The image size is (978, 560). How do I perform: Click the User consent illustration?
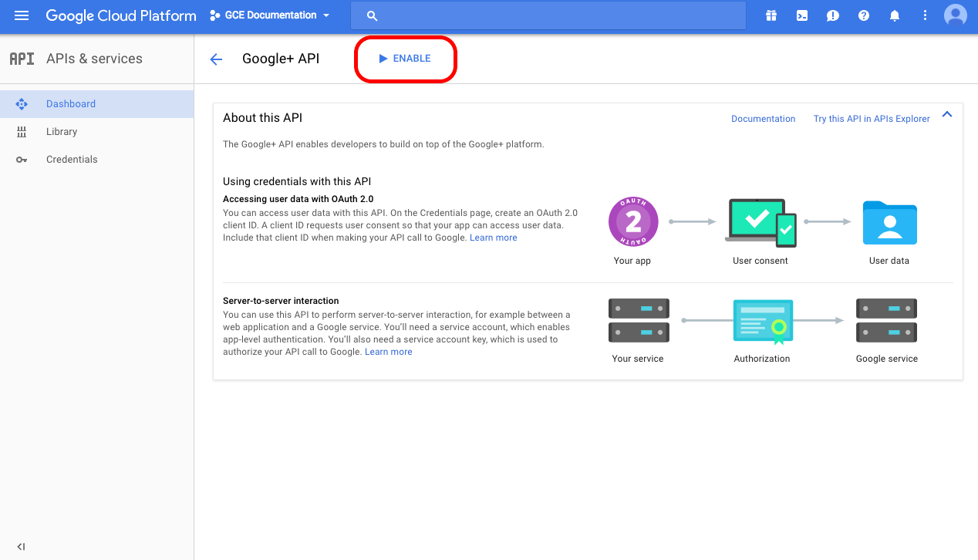(x=760, y=223)
